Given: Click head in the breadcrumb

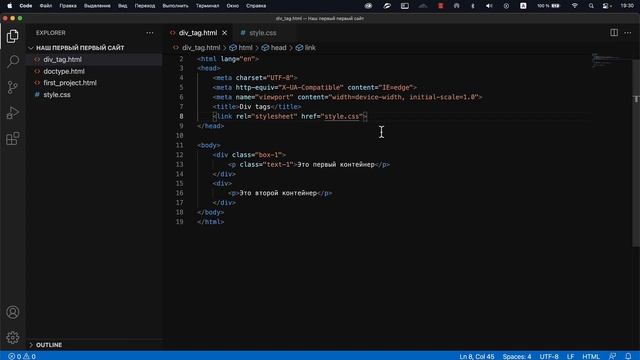Looking at the screenshot, I should click(x=278, y=48).
